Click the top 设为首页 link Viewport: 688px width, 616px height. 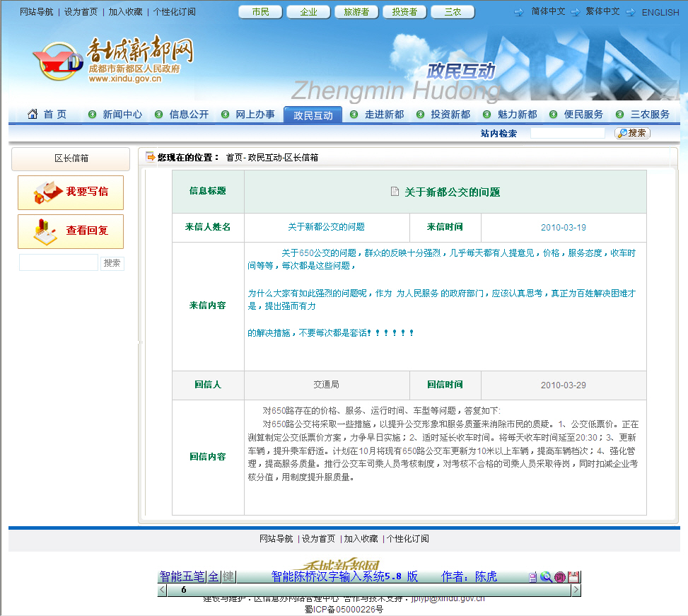coord(81,12)
